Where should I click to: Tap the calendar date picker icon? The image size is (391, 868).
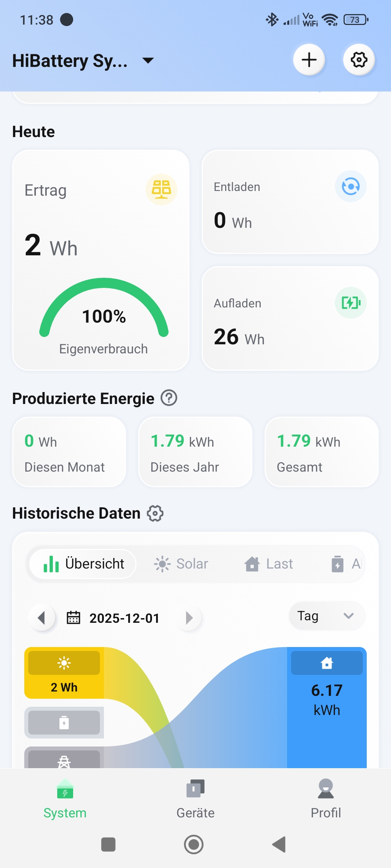point(73,618)
